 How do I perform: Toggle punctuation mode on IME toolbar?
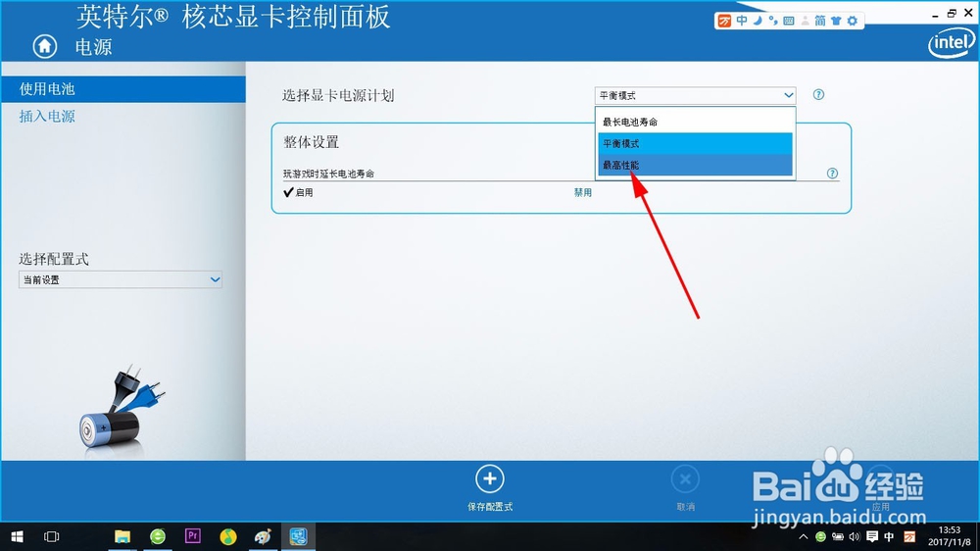[x=773, y=21]
